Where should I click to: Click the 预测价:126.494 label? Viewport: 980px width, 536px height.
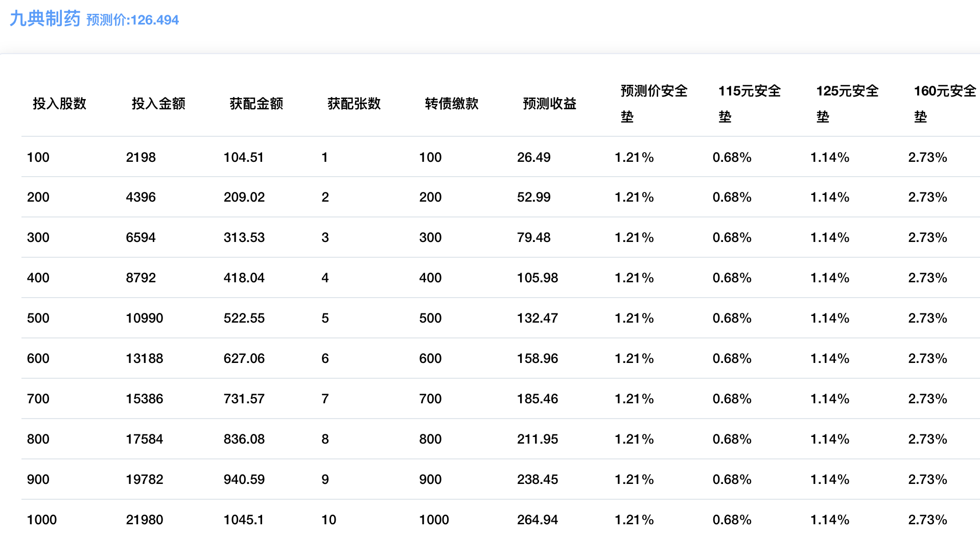tap(132, 20)
